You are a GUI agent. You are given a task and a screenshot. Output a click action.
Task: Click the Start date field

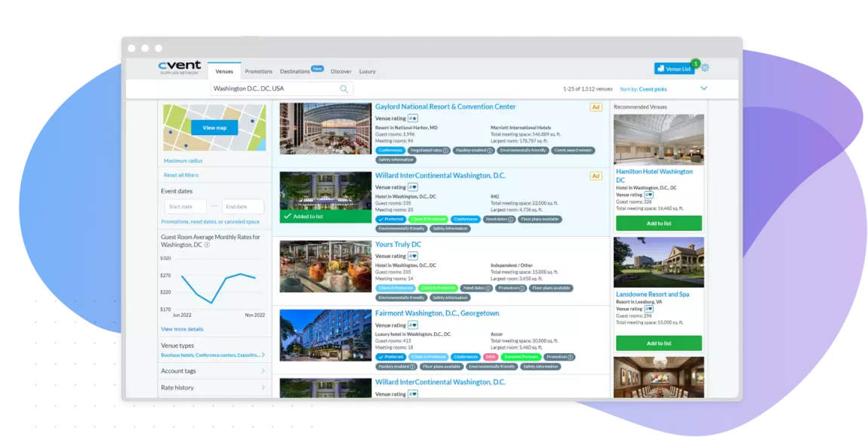tap(186, 207)
